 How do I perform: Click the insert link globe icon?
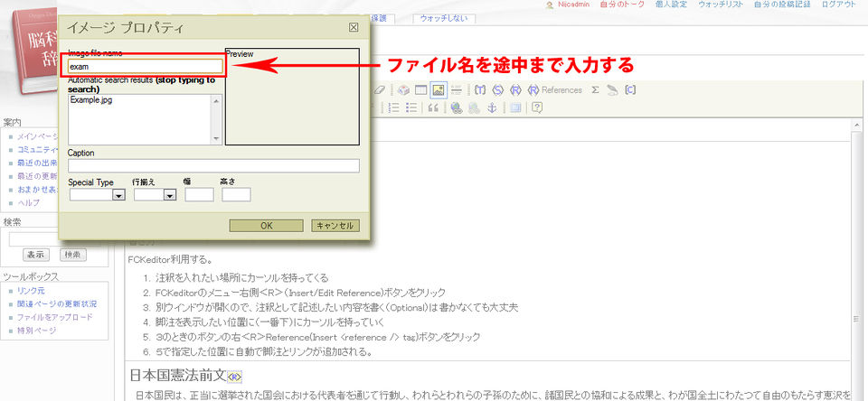pos(458,107)
